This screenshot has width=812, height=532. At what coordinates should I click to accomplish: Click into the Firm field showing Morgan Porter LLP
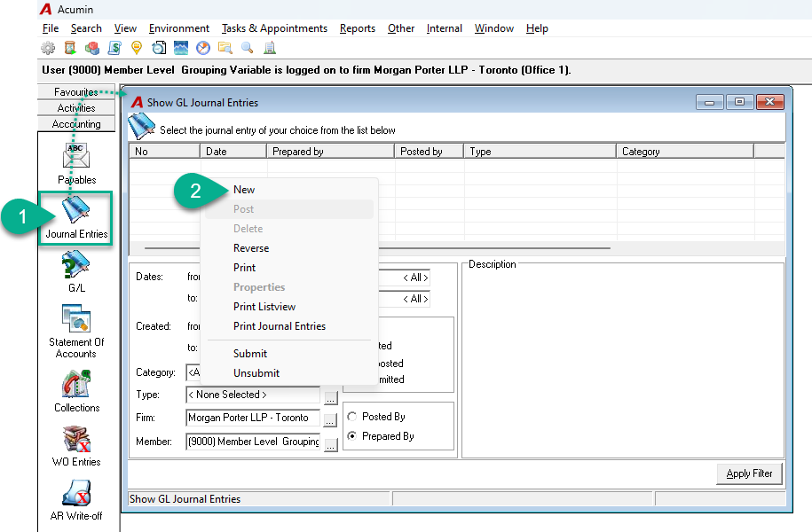click(253, 418)
